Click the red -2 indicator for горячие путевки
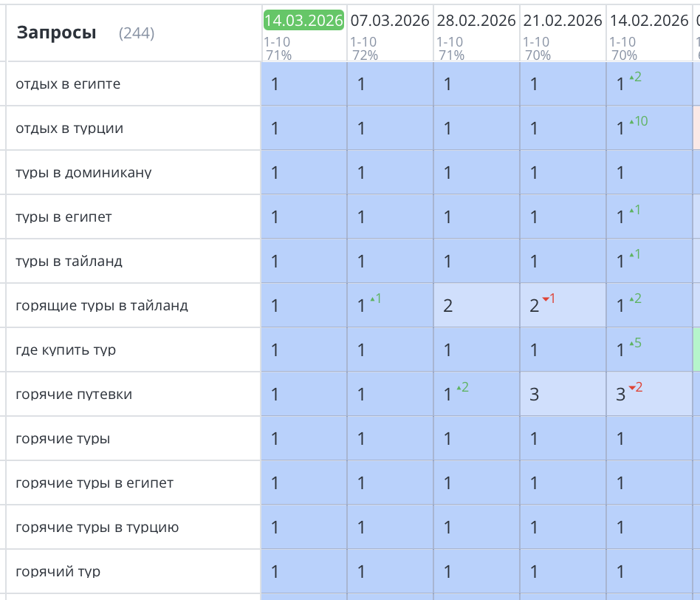 point(635,387)
